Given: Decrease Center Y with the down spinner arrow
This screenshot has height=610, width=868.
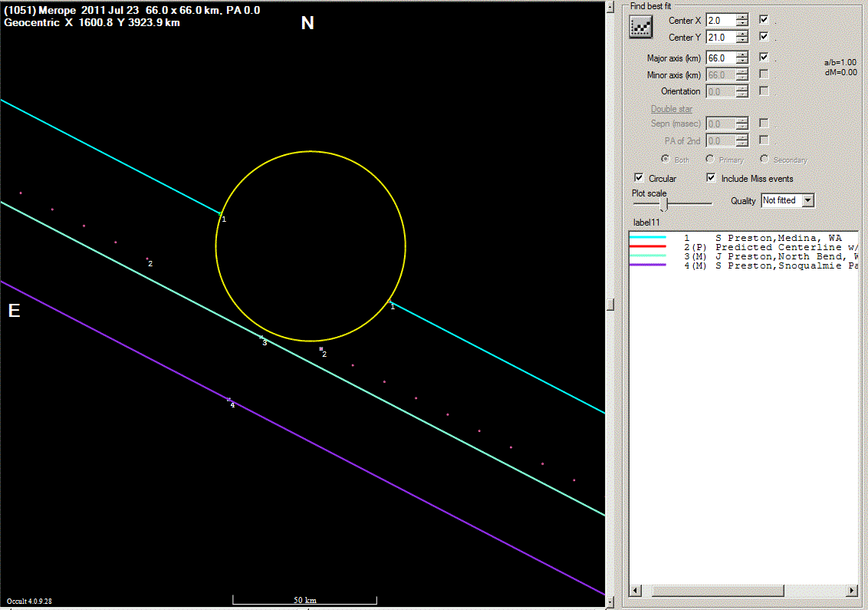Looking at the screenshot, I should point(741,41).
